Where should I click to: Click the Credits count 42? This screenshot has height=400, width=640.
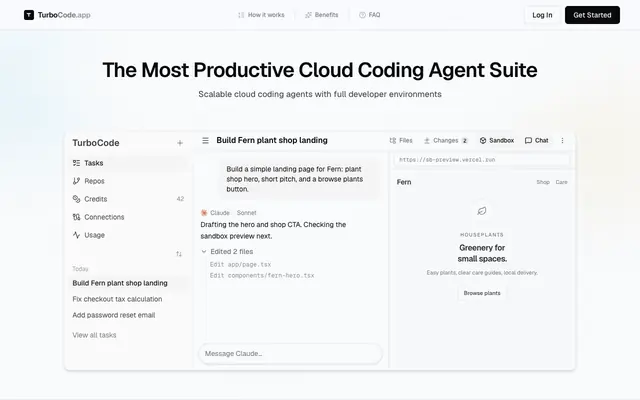180,199
